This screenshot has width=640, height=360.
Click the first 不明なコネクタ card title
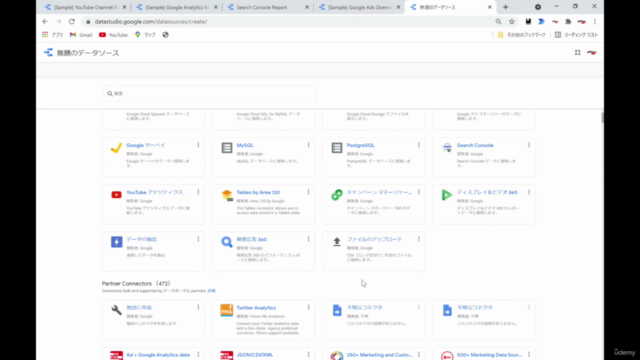[x=364, y=307]
